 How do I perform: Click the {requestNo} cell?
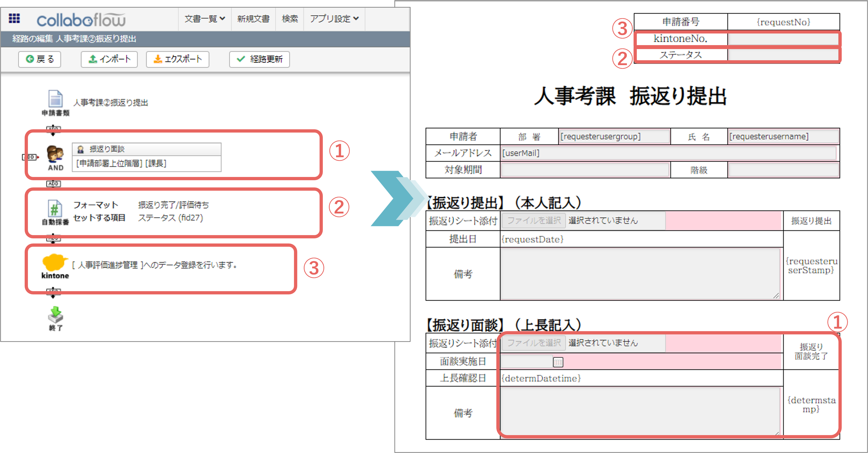coord(783,22)
